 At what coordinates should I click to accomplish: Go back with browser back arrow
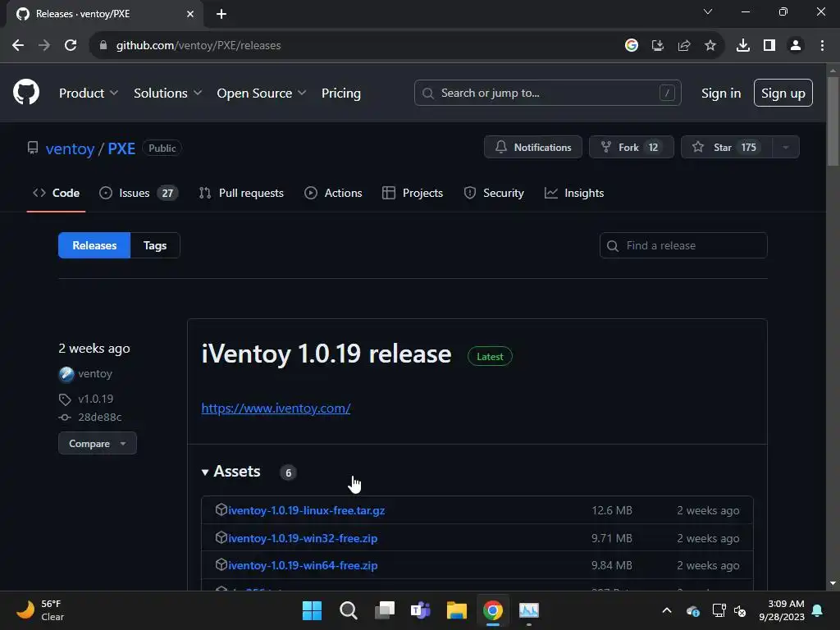(x=18, y=46)
